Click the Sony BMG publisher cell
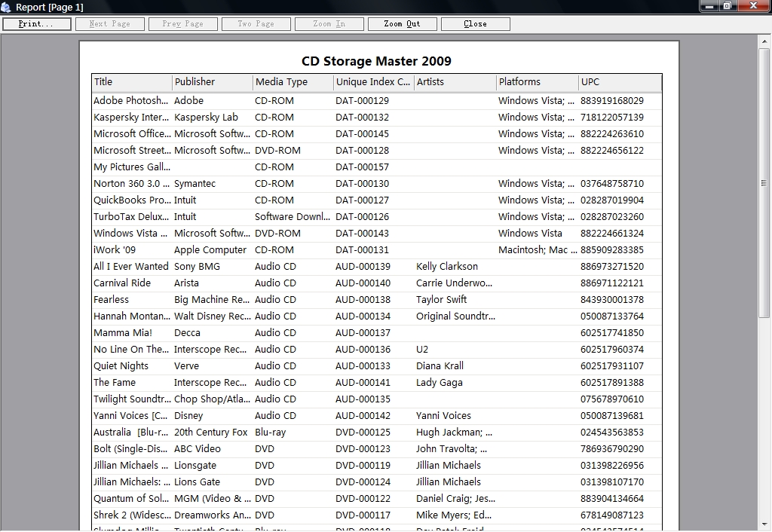Viewport: 772px width, 532px height. point(197,267)
